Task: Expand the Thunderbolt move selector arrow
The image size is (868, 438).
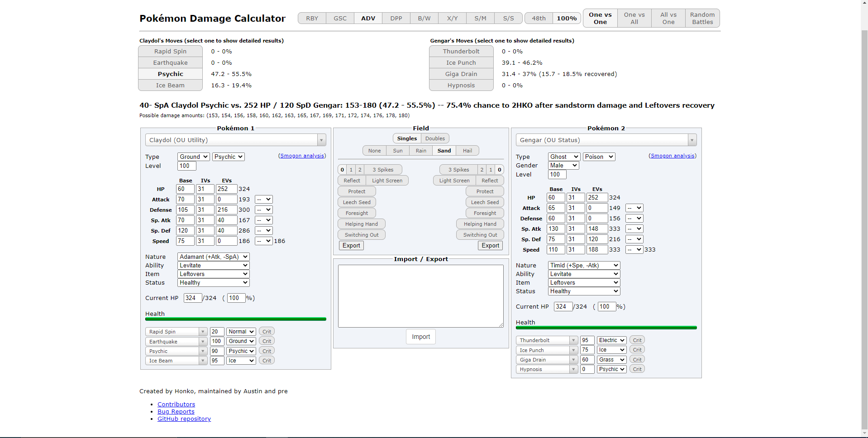Action: (573, 340)
